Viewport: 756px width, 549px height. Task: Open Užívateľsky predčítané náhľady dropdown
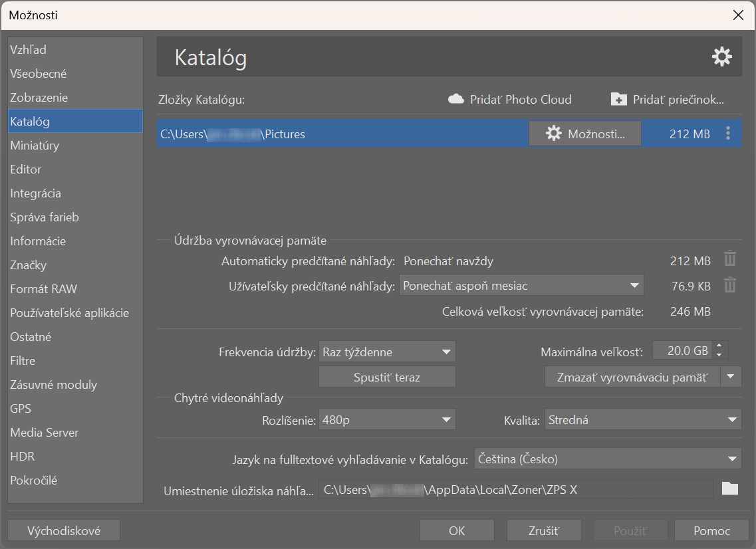[x=521, y=286]
